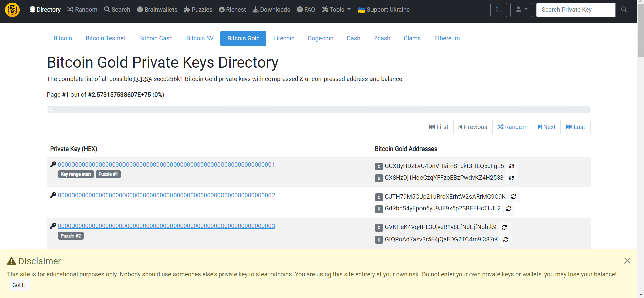
Task: Click the gold coin site logo
Action: click(x=12, y=10)
